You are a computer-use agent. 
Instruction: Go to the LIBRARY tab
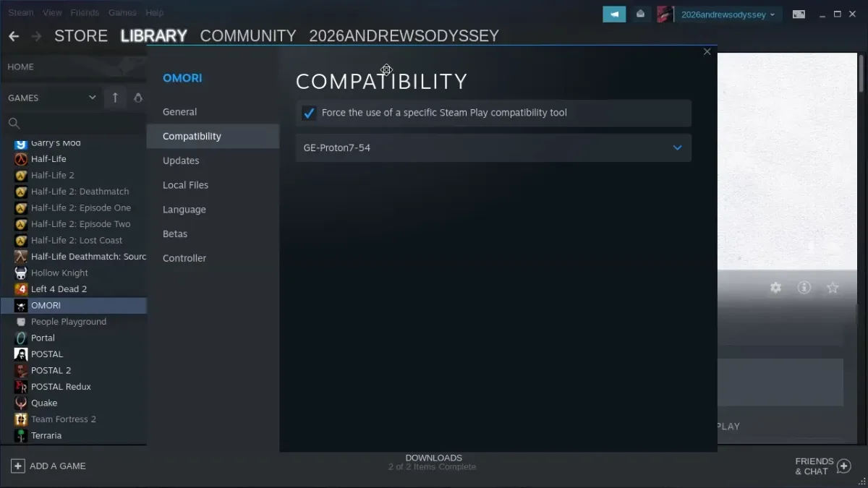point(153,36)
